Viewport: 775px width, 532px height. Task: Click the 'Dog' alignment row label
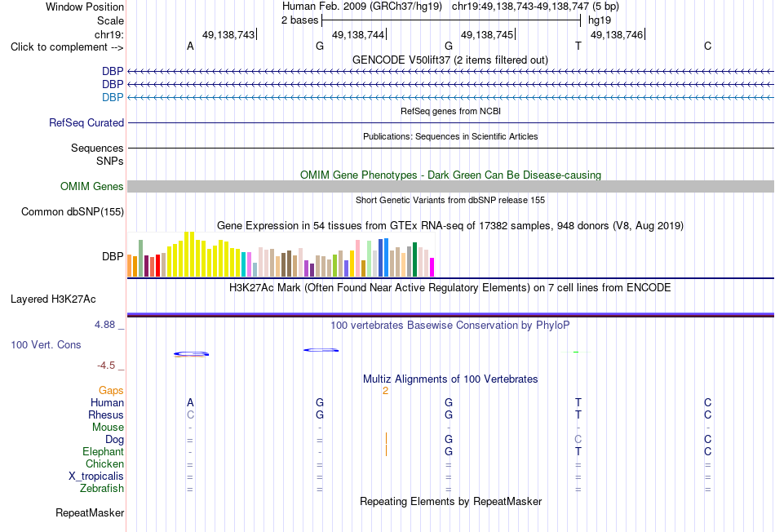coord(115,440)
